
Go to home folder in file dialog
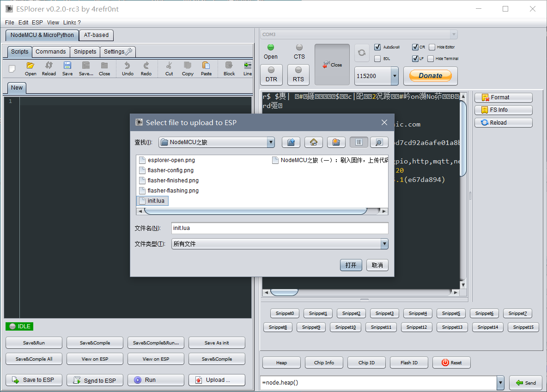point(314,142)
